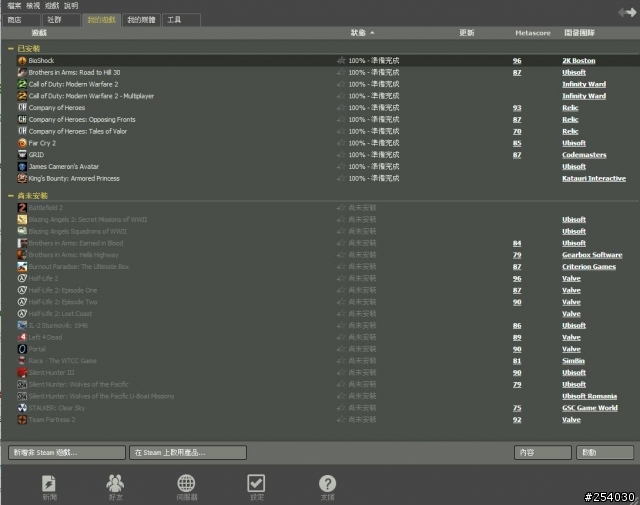The image size is (640, 505).
Task: Open the 檔案 File menu
Action: pos(14,6)
